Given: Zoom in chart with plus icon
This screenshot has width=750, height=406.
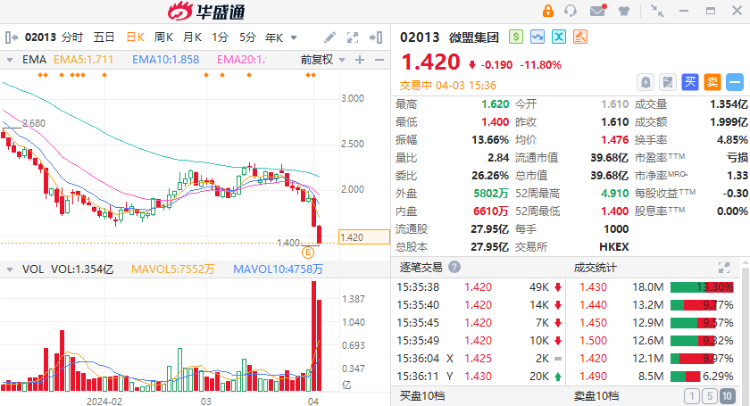Looking at the screenshot, I should (x=360, y=60).
